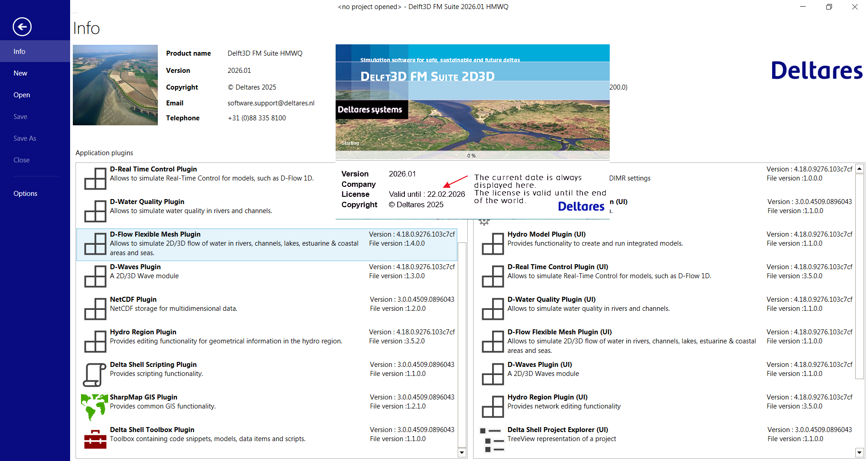Click the Hydro Region Plugin (UI) icon
Viewport: 868px width, 461px height.
[493, 407]
